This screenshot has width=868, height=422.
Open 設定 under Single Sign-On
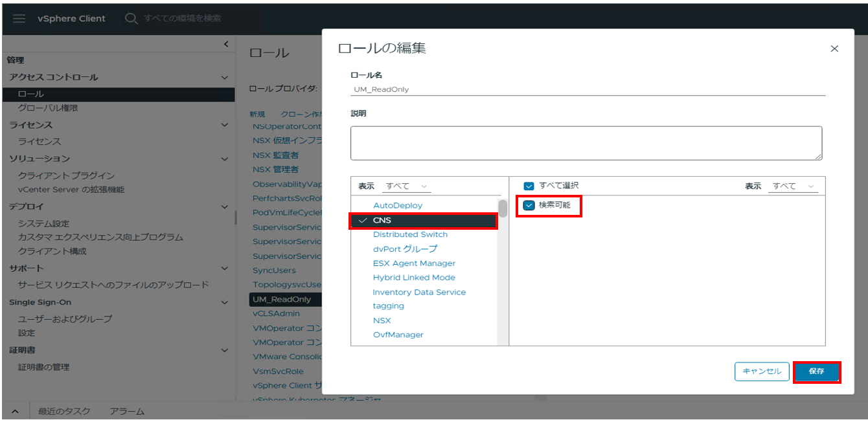[x=27, y=333]
